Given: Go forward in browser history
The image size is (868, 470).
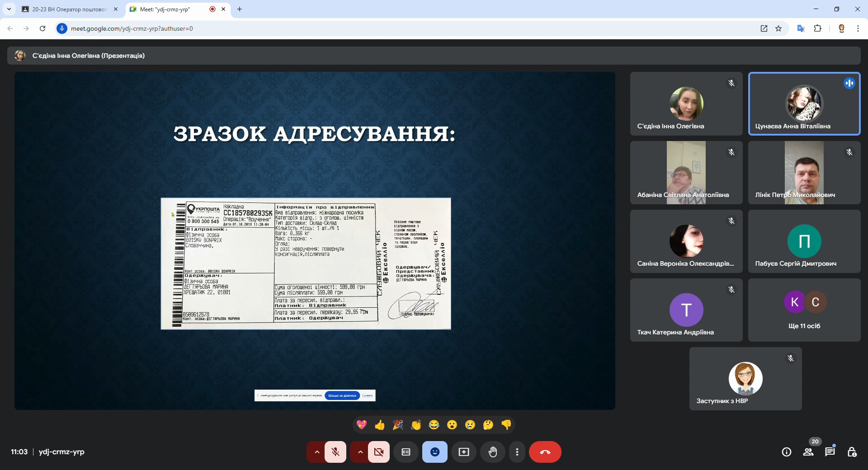Looking at the screenshot, I should click(x=26, y=28).
